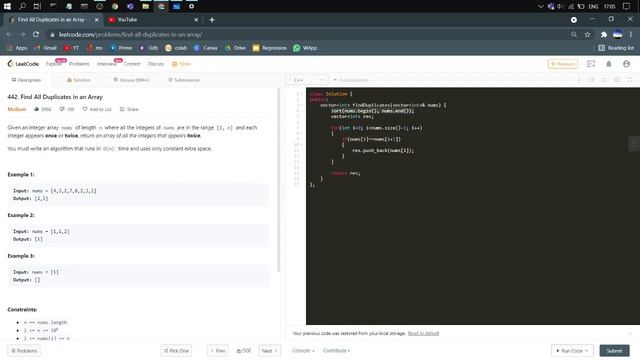Open a new browser tab
Screen dimensions: 640x360
pos(212,20)
